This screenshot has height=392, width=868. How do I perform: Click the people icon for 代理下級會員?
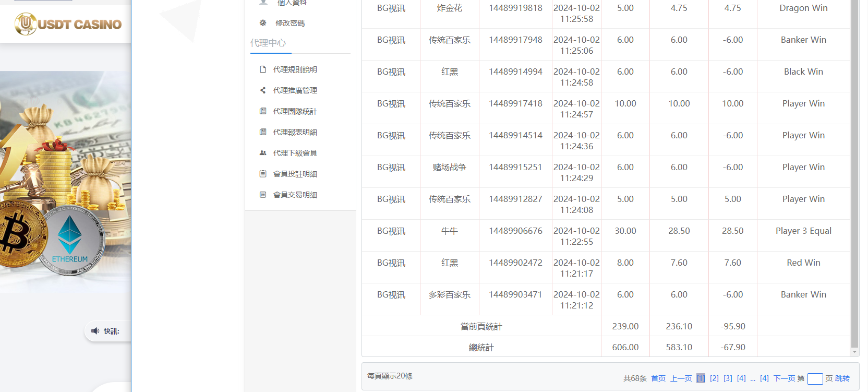click(263, 153)
